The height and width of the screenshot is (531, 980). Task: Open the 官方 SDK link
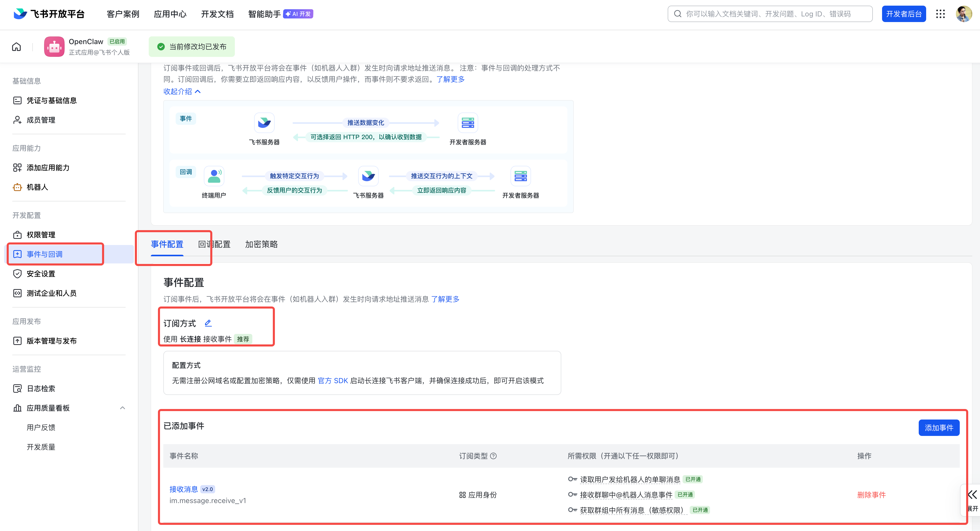click(333, 381)
